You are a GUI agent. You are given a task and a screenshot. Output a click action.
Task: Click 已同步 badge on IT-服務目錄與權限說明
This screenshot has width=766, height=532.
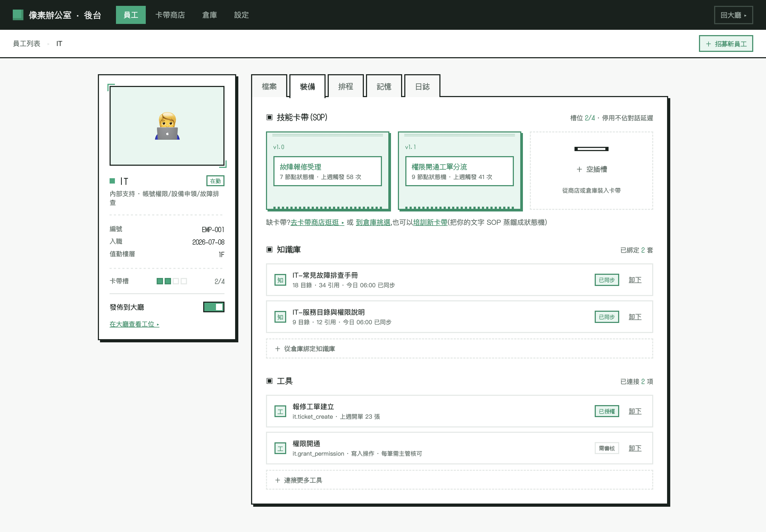pyautogui.click(x=607, y=317)
